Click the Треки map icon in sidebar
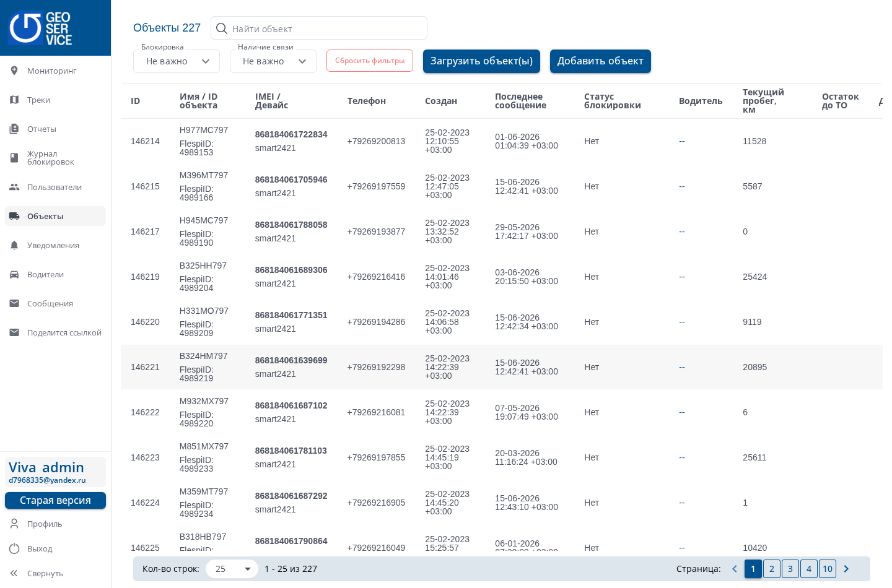The image size is (892, 588). click(x=14, y=100)
